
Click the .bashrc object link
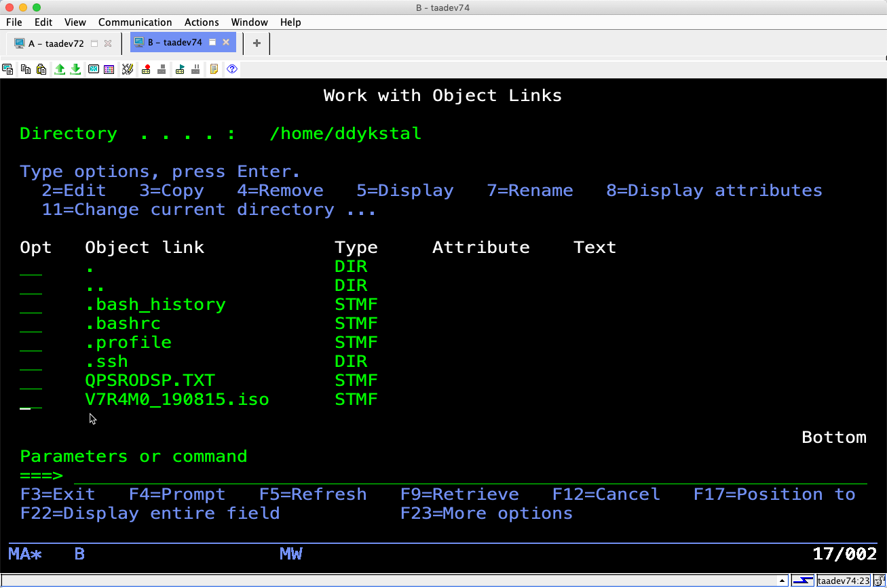pyautogui.click(x=123, y=324)
